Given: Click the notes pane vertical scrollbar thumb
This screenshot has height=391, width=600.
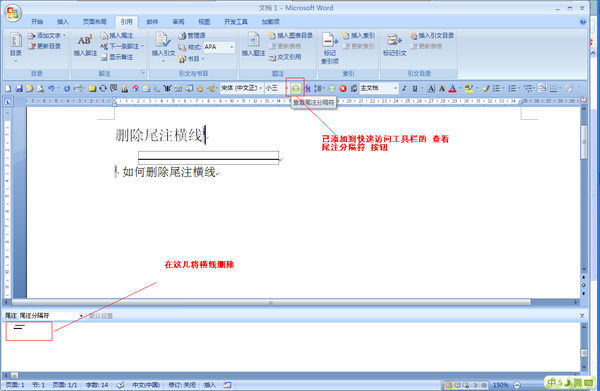Looking at the screenshot, I should pyautogui.click(x=584, y=353).
